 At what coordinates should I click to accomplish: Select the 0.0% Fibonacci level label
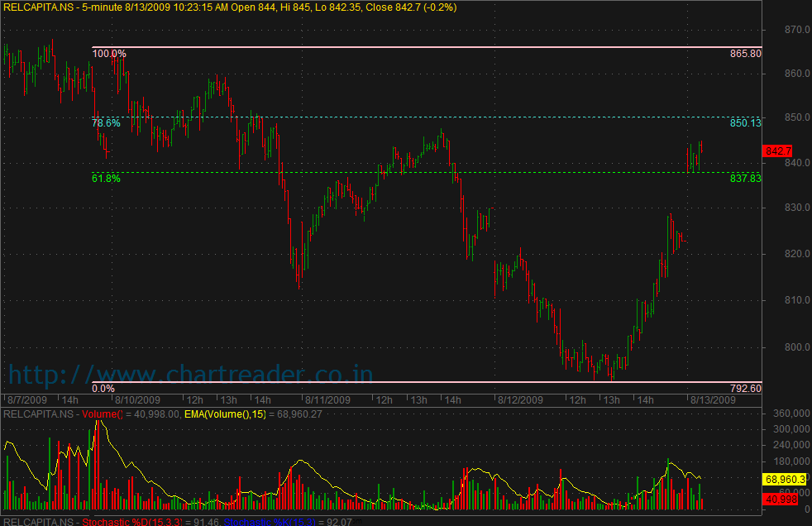tap(103, 389)
